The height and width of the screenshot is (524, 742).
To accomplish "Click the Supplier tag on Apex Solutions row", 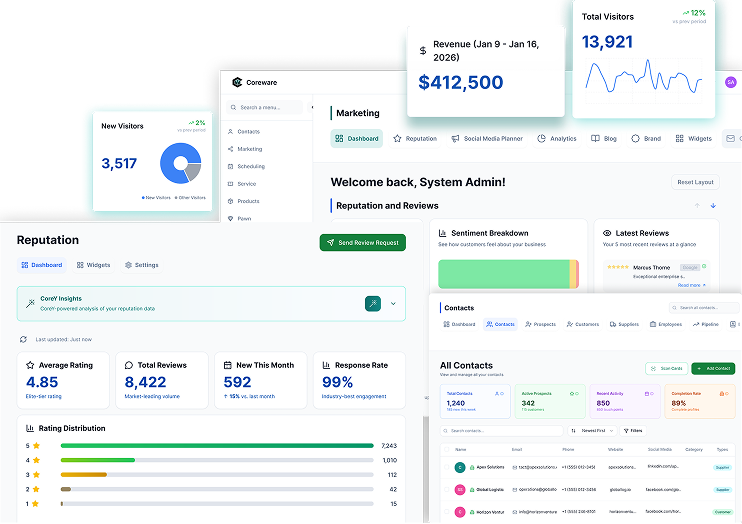I will point(722,468).
